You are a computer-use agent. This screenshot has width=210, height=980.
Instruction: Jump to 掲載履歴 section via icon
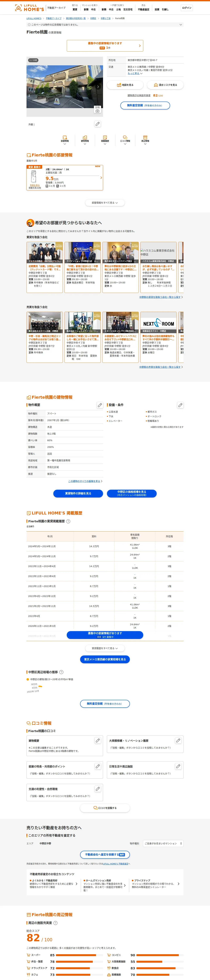(x=105, y=140)
